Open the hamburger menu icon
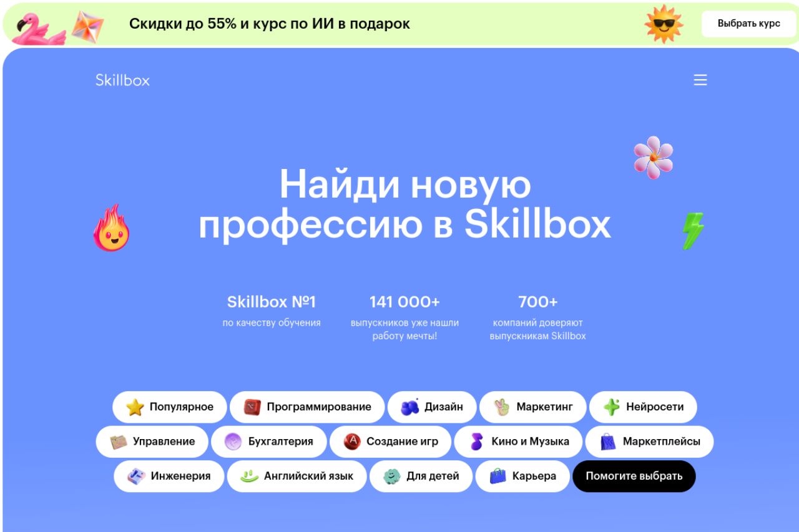The height and width of the screenshot is (532, 799). [700, 80]
